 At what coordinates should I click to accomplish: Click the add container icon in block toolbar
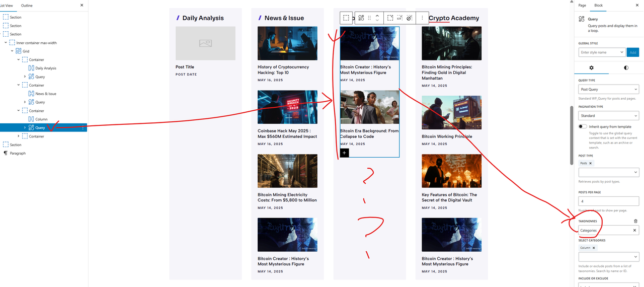tap(390, 18)
